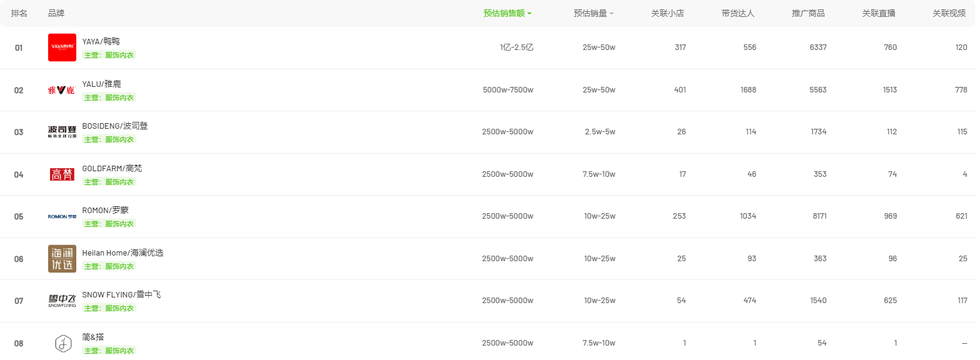The image size is (980, 360).
Task: Click the 关联直播 column header
Action: coord(879,13)
